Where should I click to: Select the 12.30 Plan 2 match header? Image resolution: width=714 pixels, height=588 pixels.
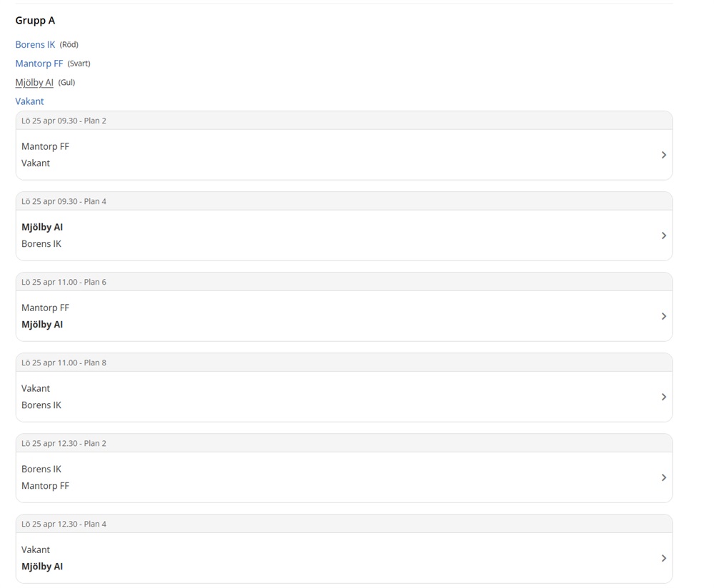[x=64, y=443]
